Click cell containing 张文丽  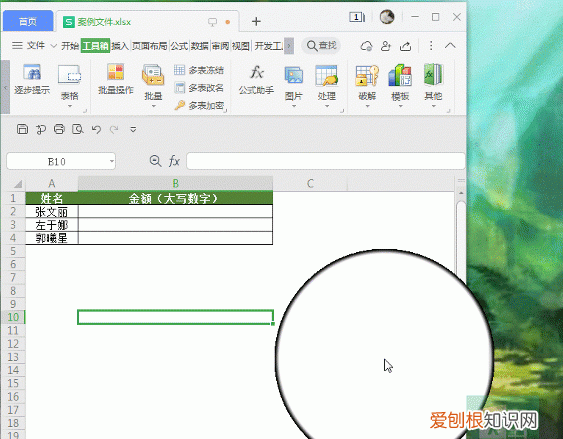click(x=52, y=211)
